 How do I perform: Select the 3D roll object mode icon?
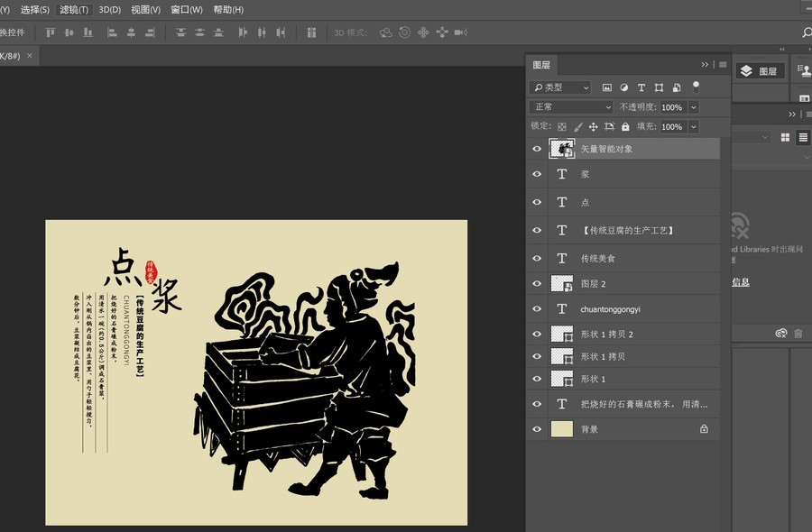coord(404,32)
